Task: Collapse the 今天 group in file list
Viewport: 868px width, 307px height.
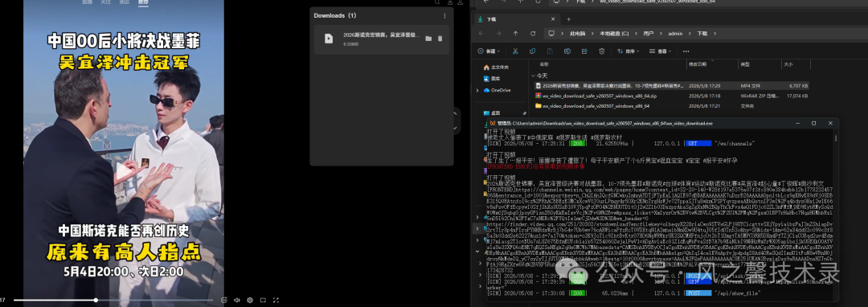Action: pos(533,76)
